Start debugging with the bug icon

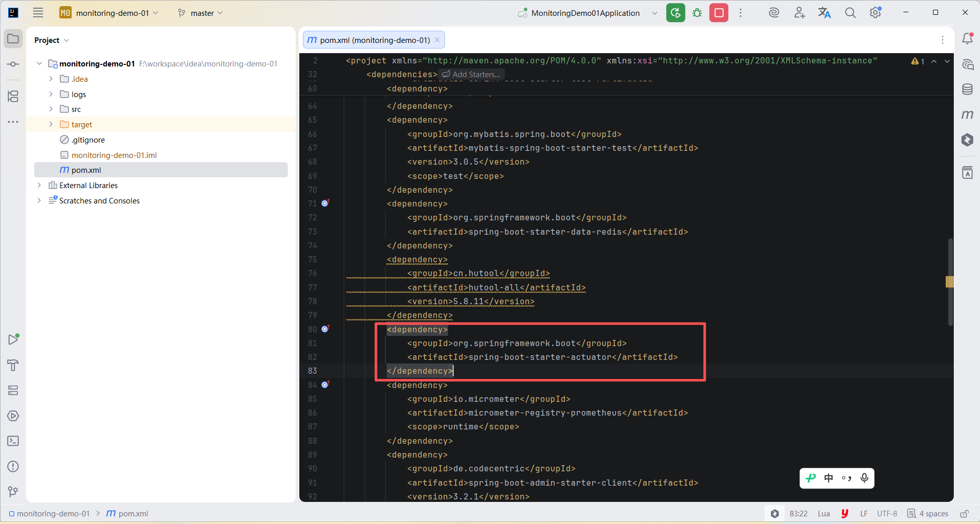pyautogui.click(x=697, y=13)
